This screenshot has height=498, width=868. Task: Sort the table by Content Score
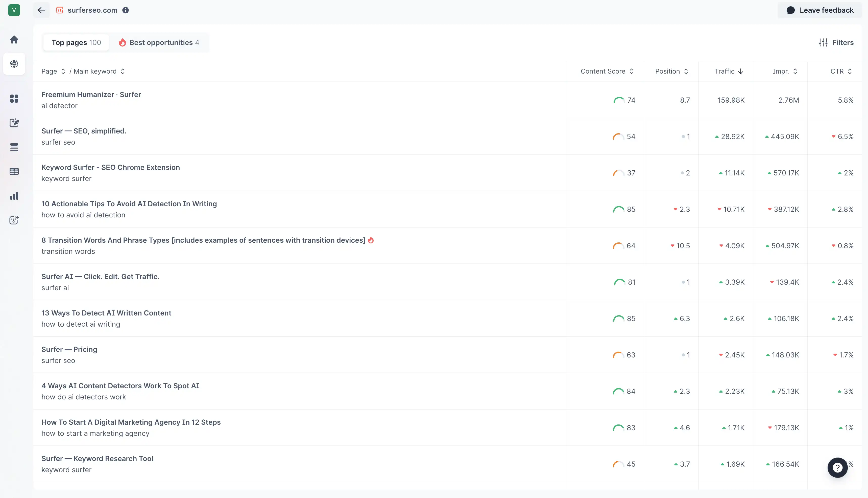[x=632, y=71]
